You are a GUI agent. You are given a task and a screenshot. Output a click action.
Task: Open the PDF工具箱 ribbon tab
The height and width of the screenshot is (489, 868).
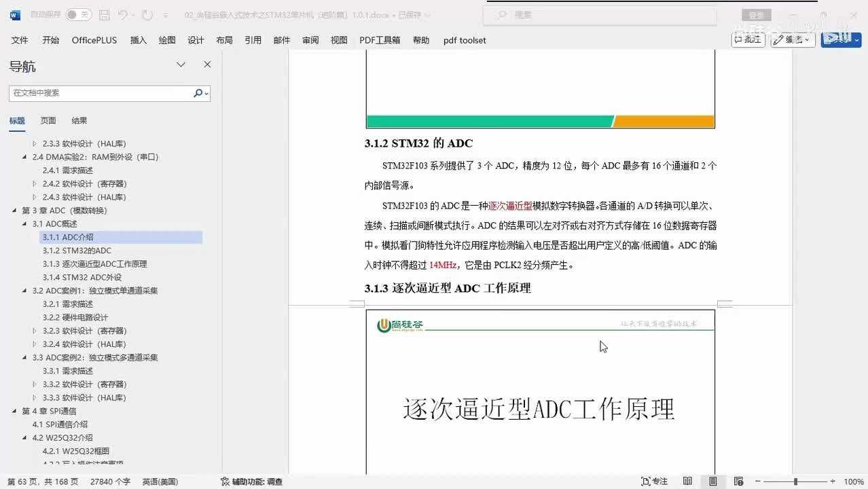tap(380, 40)
